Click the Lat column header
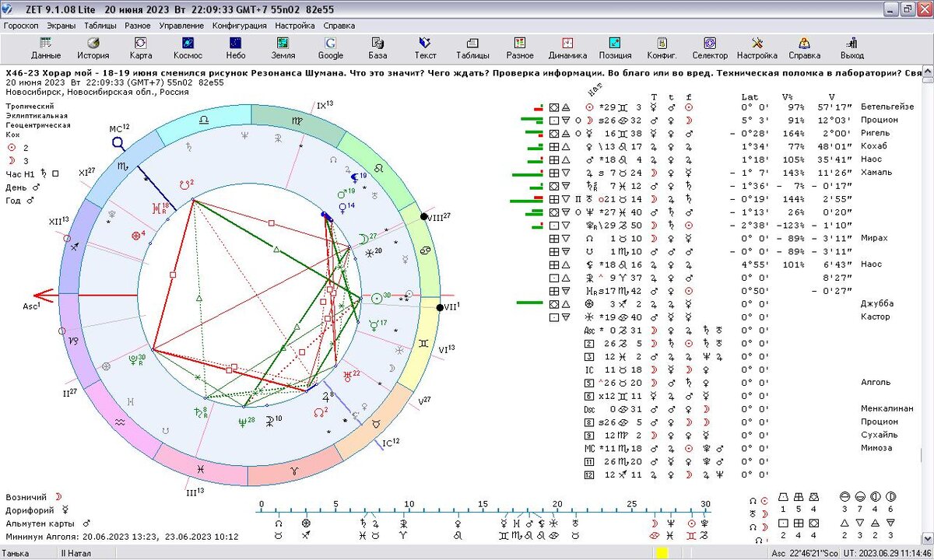Screen dimensions: 934x560 click(750, 96)
